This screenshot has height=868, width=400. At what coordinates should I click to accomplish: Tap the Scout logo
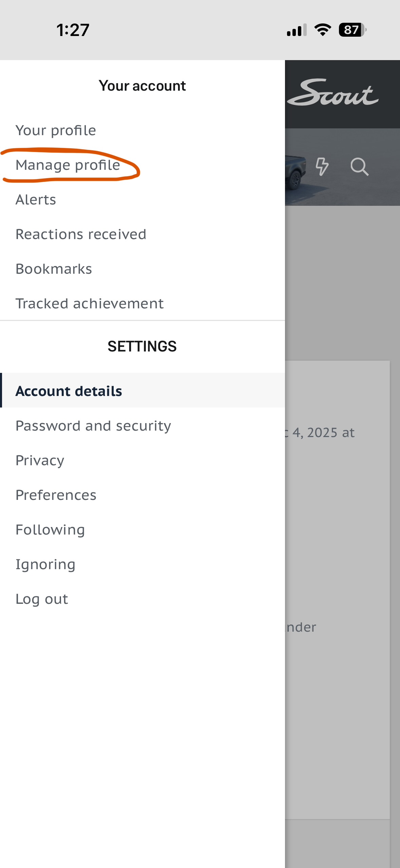333,93
